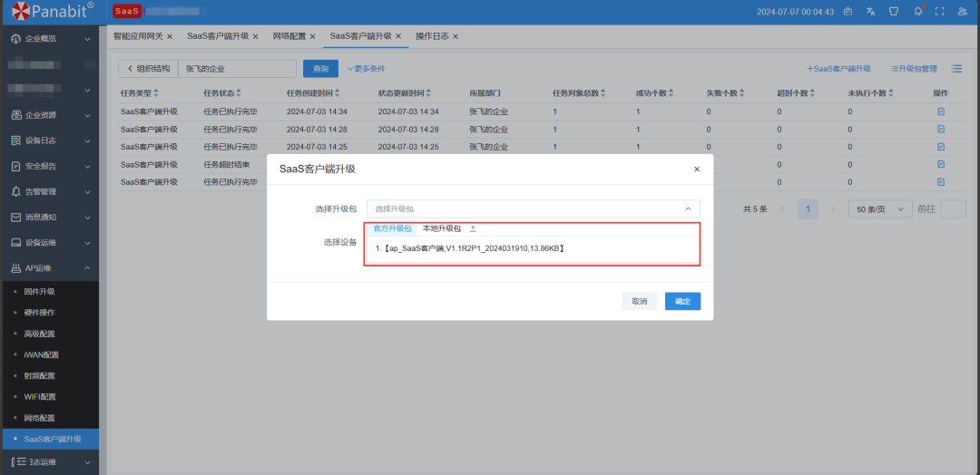Open the user account icon

(963, 11)
